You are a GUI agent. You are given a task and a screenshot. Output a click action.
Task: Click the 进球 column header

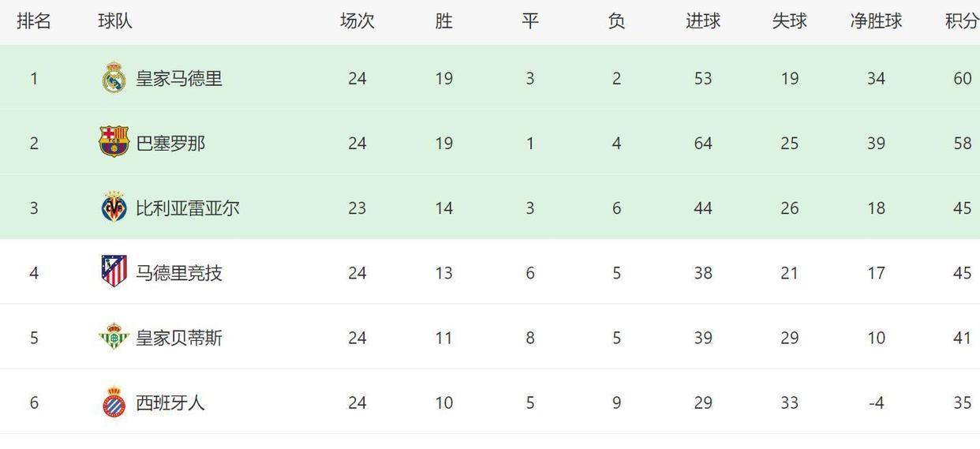[x=703, y=21]
